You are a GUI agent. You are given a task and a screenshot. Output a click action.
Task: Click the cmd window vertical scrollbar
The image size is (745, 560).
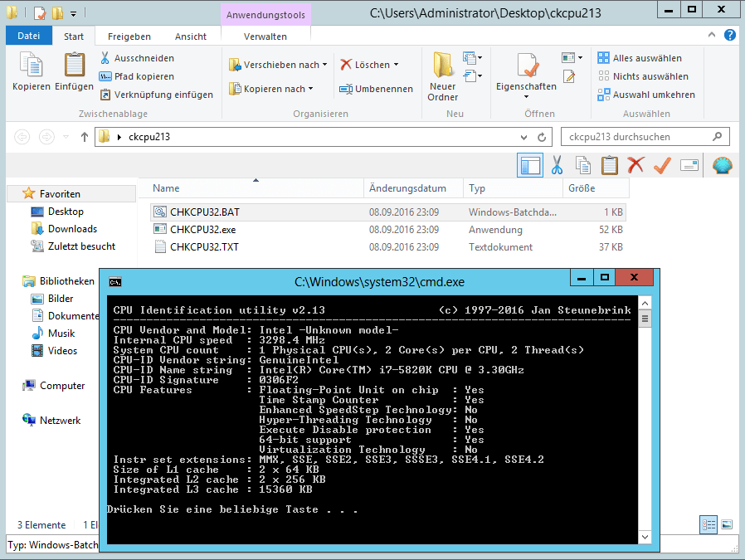pos(645,415)
